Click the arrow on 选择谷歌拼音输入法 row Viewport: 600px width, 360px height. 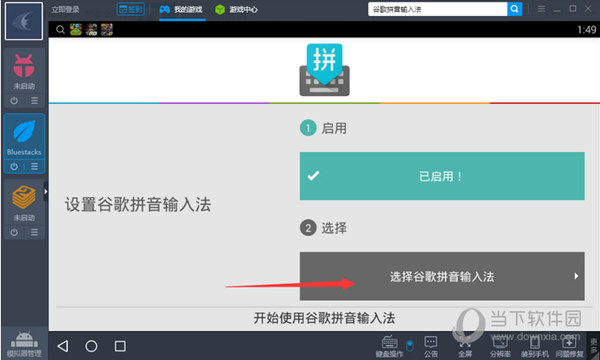click(x=576, y=276)
